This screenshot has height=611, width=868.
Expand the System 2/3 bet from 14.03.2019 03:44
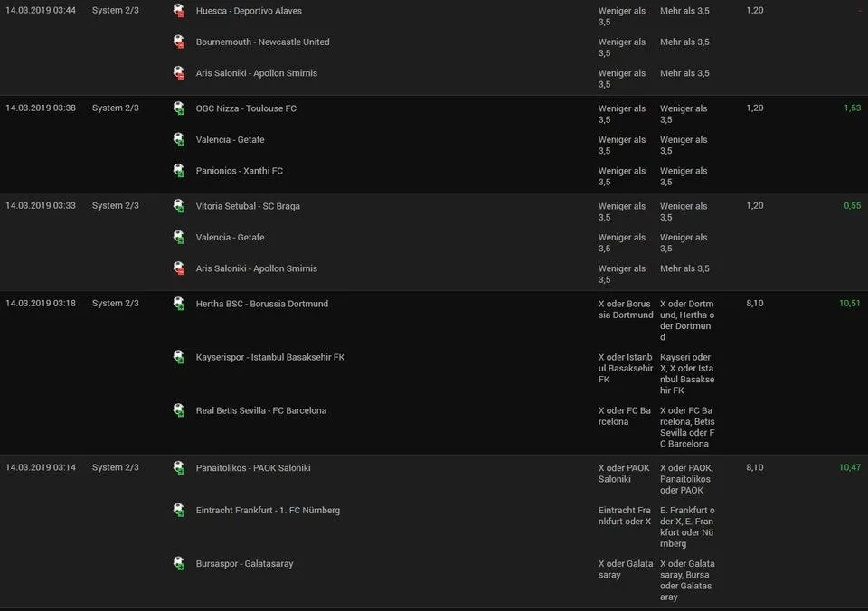tap(116, 11)
